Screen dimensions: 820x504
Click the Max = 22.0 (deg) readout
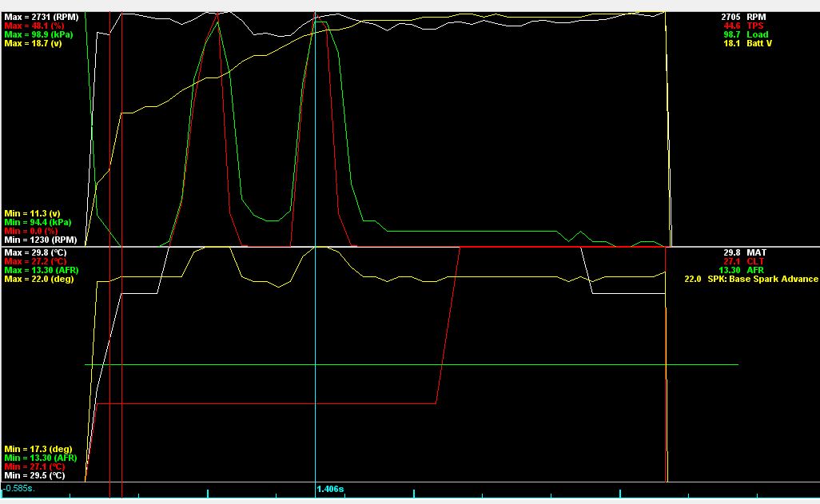pyautogui.click(x=37, y=279)
